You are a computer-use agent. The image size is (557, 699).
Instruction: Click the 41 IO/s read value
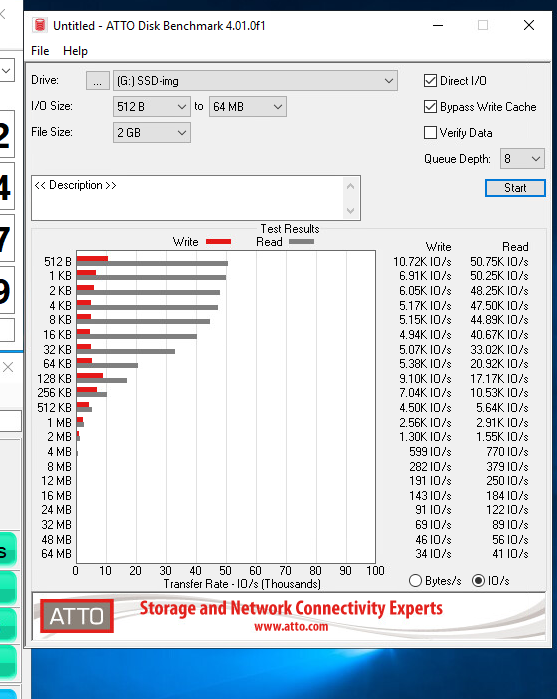coord(510,554)
